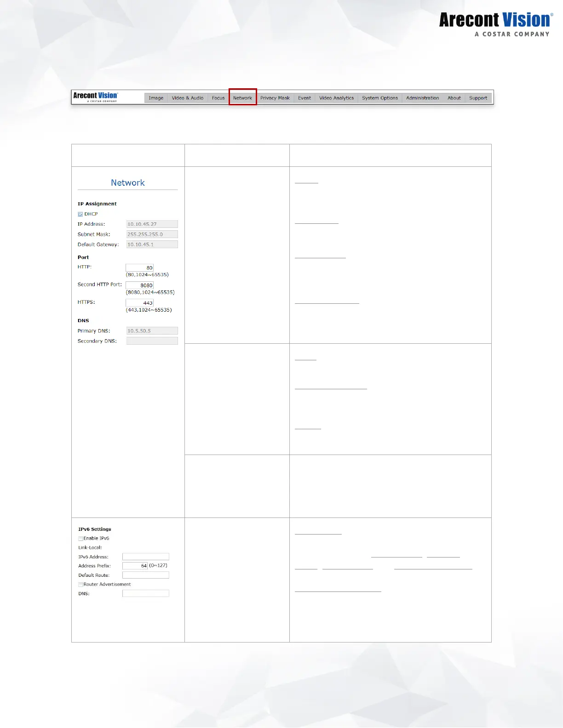563x728 pixels.
Task: Switch to the Video & Audio tab
Action: click(x=187, y=98)
